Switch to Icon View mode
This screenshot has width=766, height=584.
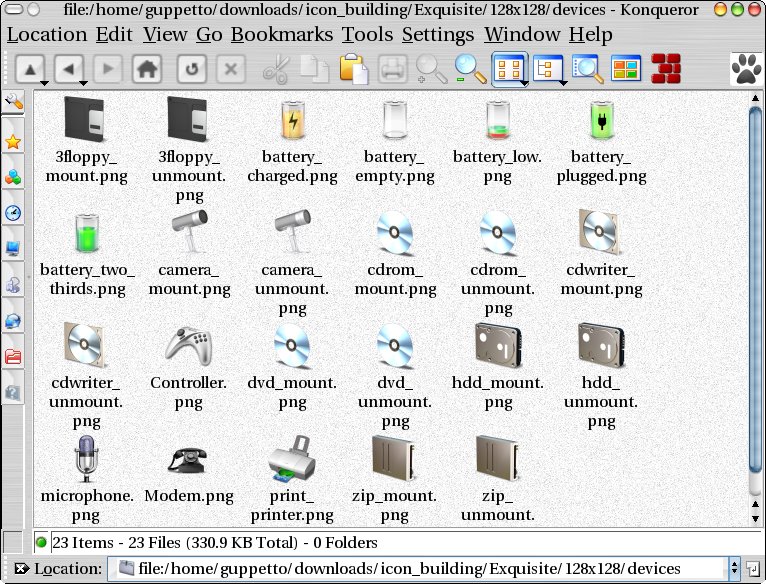coord(508,68)
